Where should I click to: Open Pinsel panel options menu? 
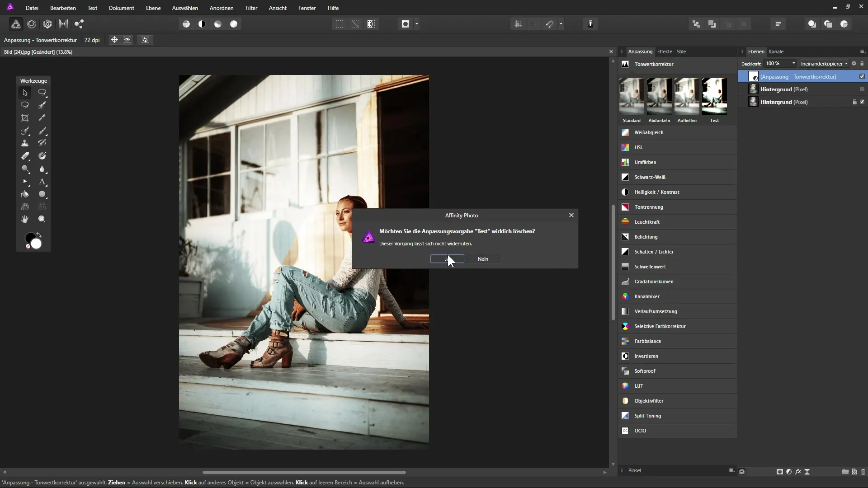coord(731,470)
